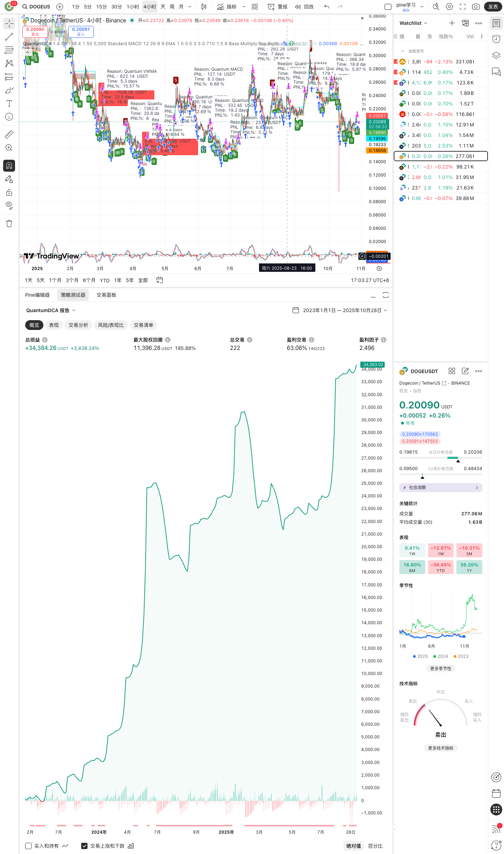
Task: Select the trend line drawing tool
Action: point(9,37)
